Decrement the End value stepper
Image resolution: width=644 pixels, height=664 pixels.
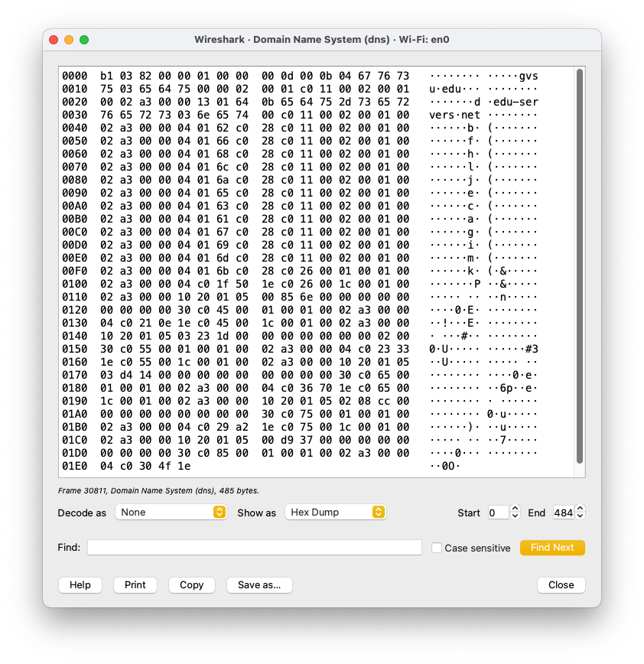coord(580,516)
